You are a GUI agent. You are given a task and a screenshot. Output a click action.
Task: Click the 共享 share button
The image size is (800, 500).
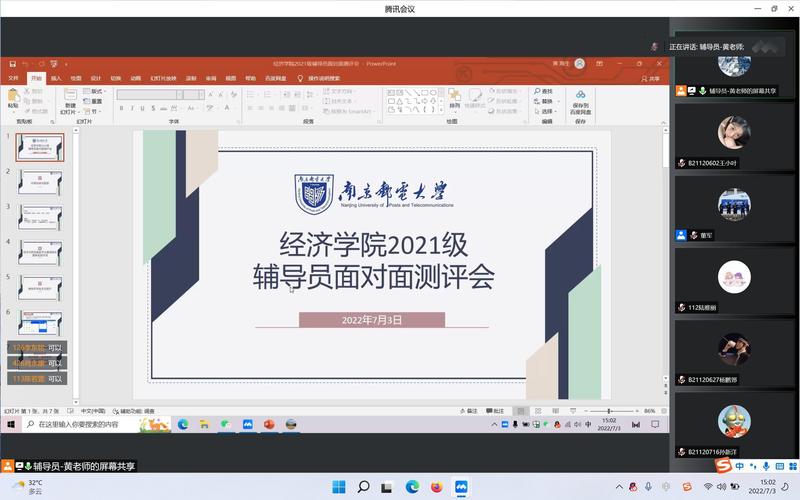(x=652, y=78)
